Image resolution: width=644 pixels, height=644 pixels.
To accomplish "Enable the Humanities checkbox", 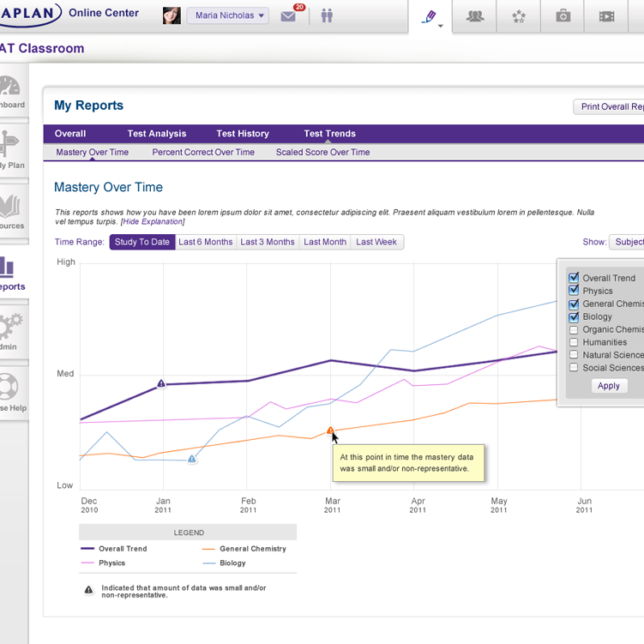I will pos(575,342).
